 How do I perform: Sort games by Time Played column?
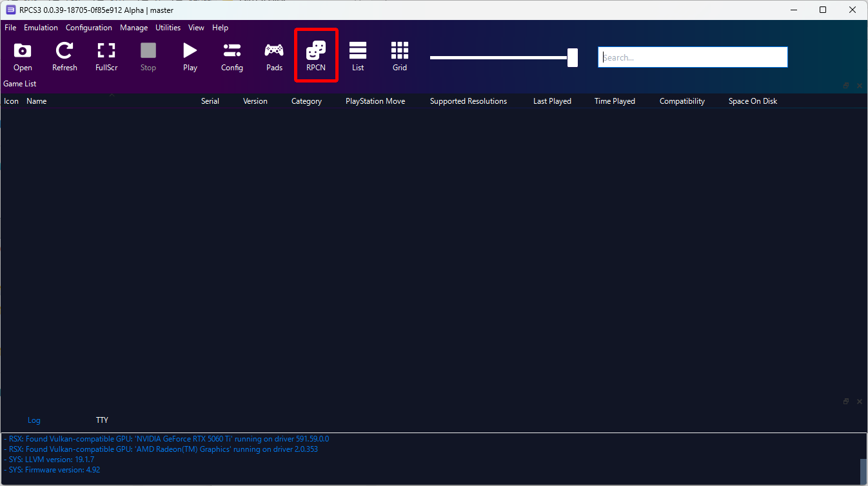pos(615,101)
